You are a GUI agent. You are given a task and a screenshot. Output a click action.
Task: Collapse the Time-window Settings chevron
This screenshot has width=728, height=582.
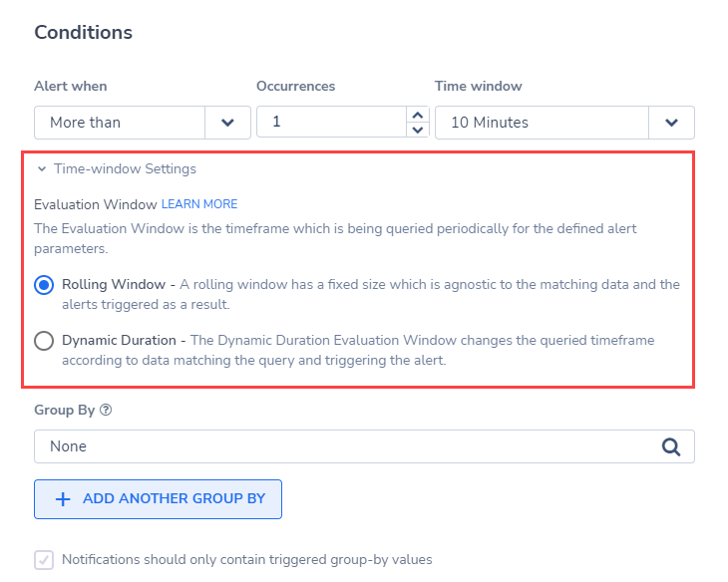42,169
